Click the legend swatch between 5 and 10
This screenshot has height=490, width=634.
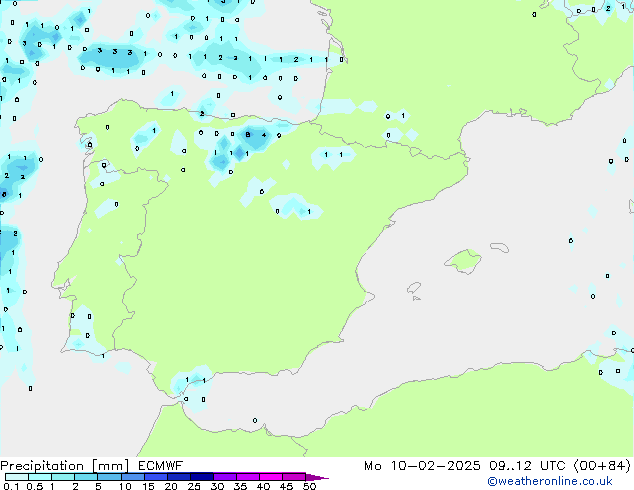click(109, 477)
